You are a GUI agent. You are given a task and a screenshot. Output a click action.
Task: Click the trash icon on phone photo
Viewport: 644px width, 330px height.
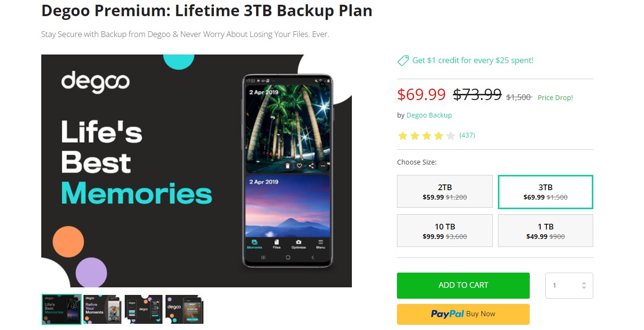coord(287,166)
